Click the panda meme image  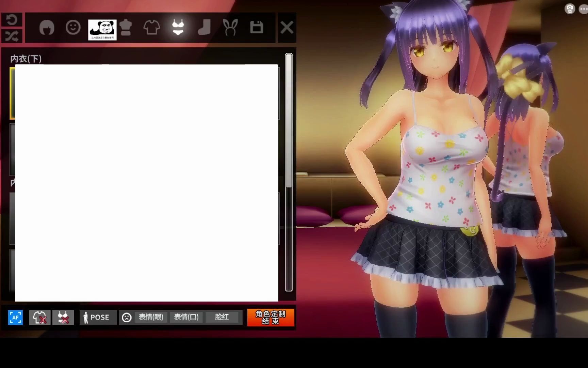tap(102, 30)
